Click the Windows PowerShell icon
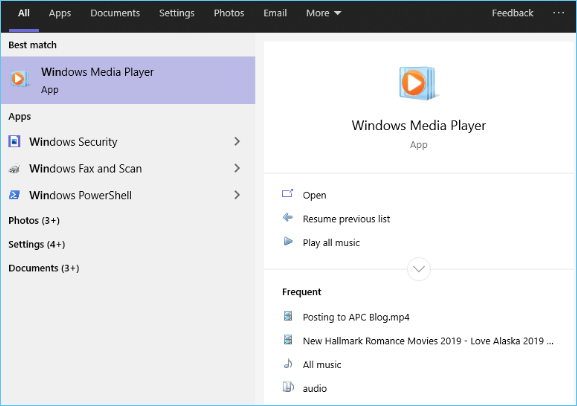 [14, 195]
